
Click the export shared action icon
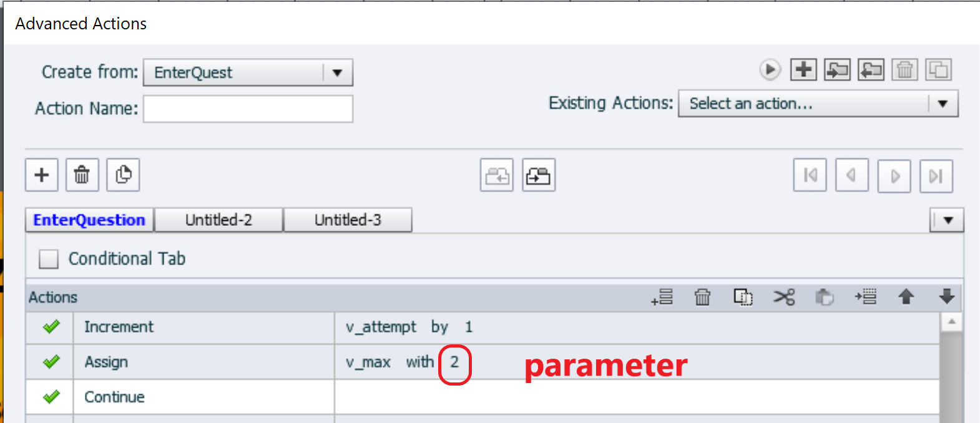click(871, 69)
